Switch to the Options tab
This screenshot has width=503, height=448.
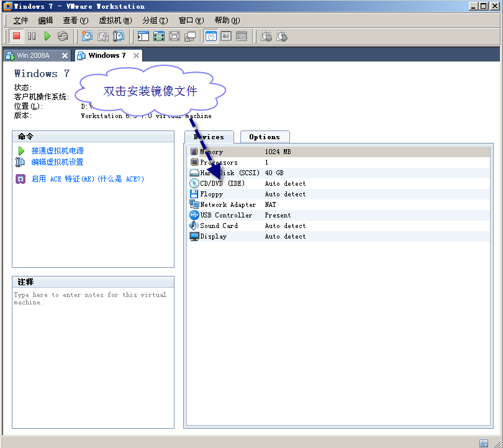(x=265, y=137)
